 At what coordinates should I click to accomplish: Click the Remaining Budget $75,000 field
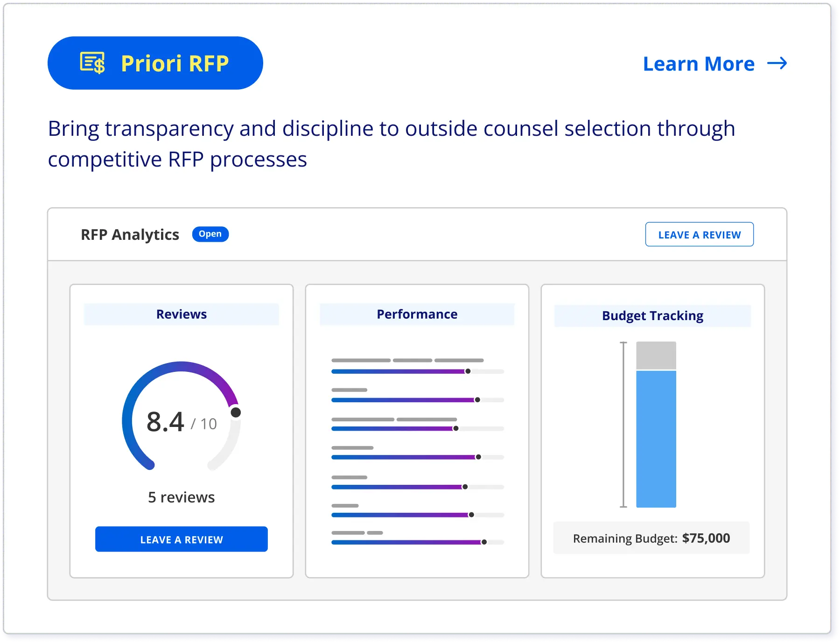click(x=651, y=538)
